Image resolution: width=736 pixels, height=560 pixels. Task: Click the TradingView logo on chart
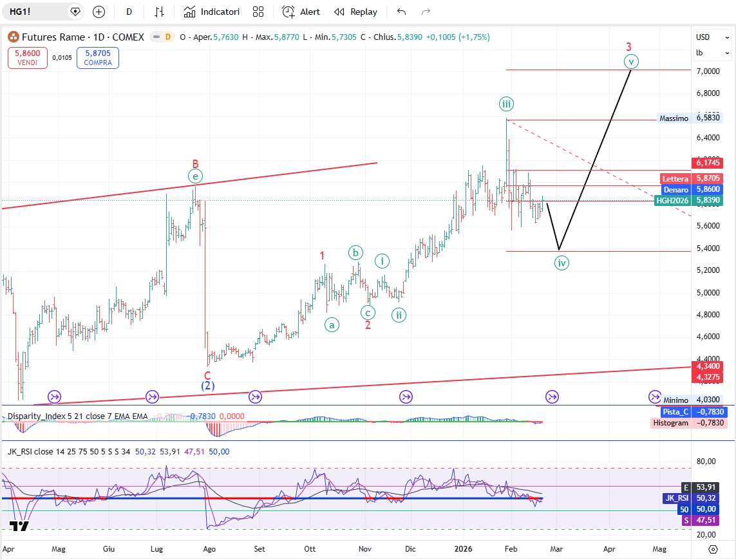click(19, 526)
